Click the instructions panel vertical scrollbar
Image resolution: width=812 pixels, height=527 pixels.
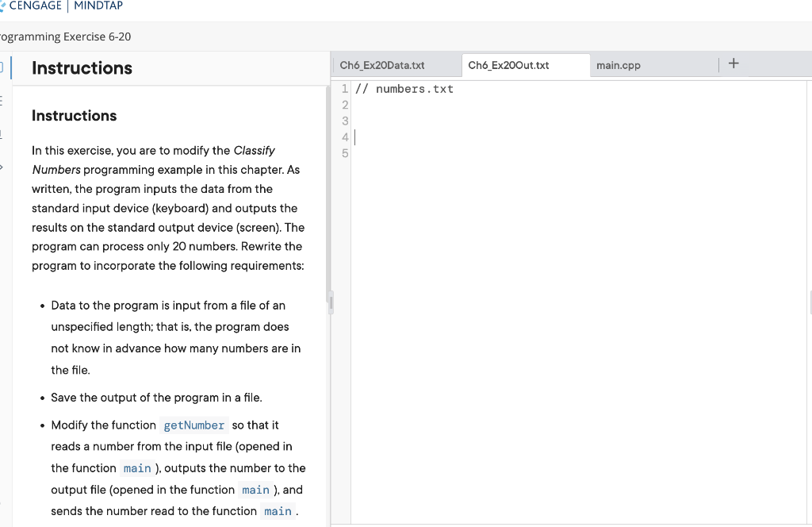coord(327,192)
